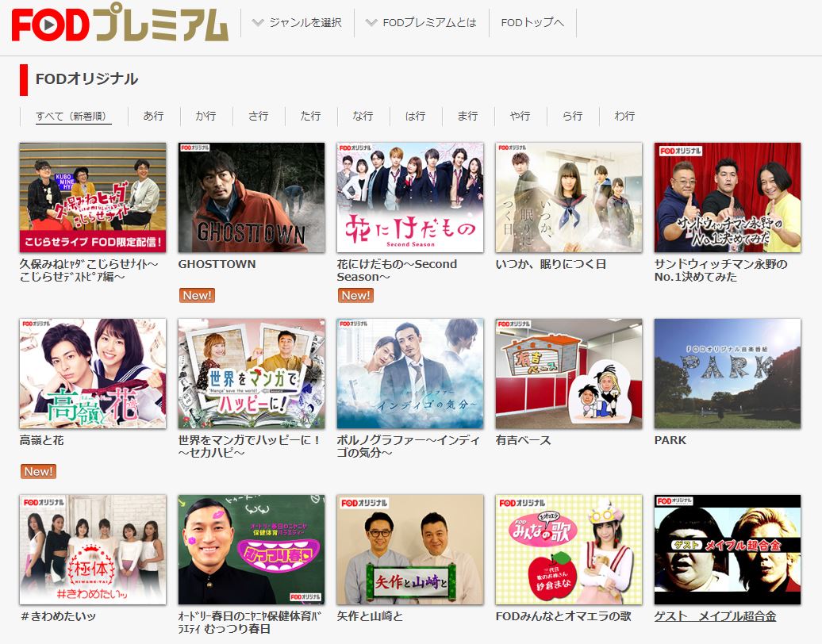Click the ポルノグラファー～インディゴの気分～ title text
Image resolution: width=822 pixels, height=644 pixels.
(409, 447)
